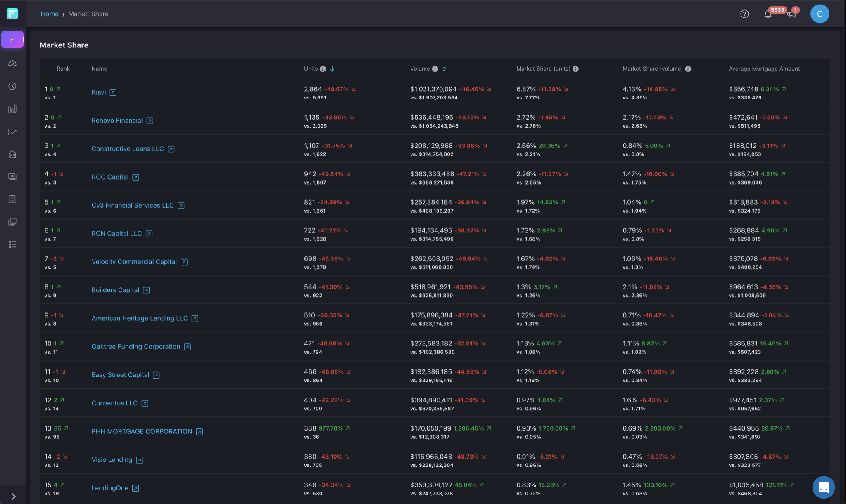Click the sparkle AI icon in sidebar

[12, 40]
